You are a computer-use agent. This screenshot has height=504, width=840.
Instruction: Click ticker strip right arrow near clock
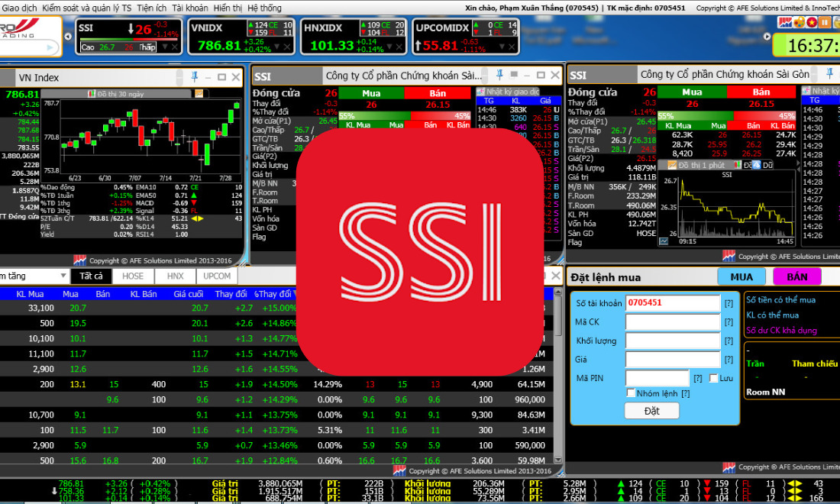point(767,37)
